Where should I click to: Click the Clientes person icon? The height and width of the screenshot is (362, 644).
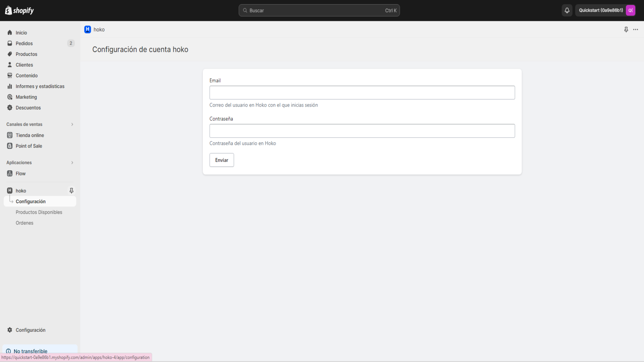[x=10, y=65]
